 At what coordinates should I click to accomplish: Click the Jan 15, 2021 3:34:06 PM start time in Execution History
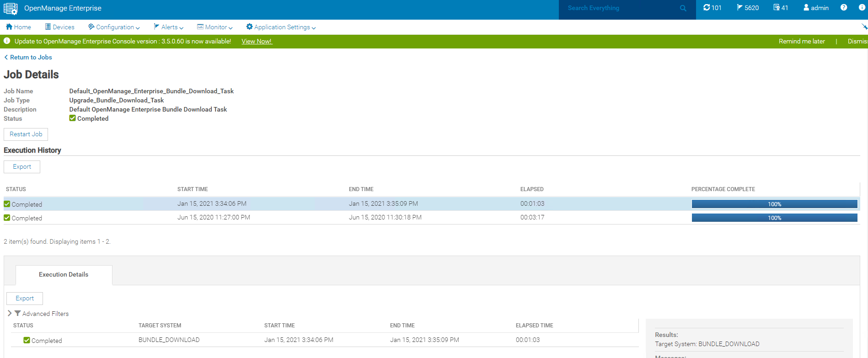212,203
